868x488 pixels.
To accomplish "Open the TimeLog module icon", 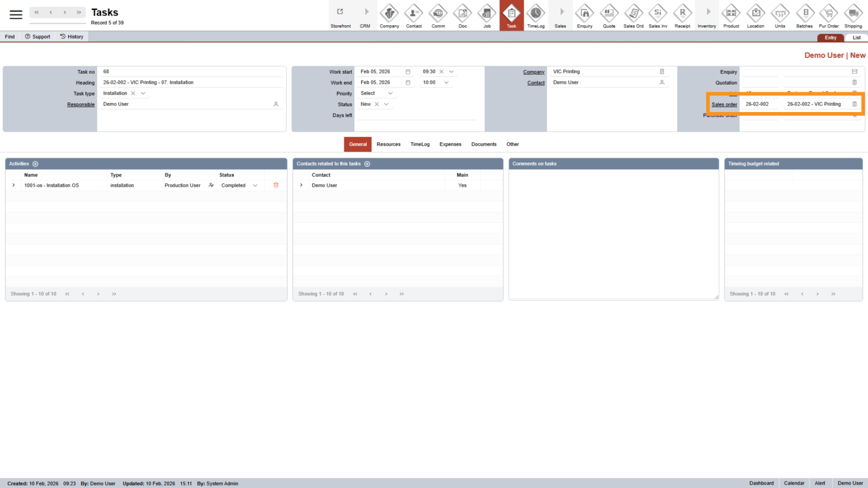I will tap(536, 15).
